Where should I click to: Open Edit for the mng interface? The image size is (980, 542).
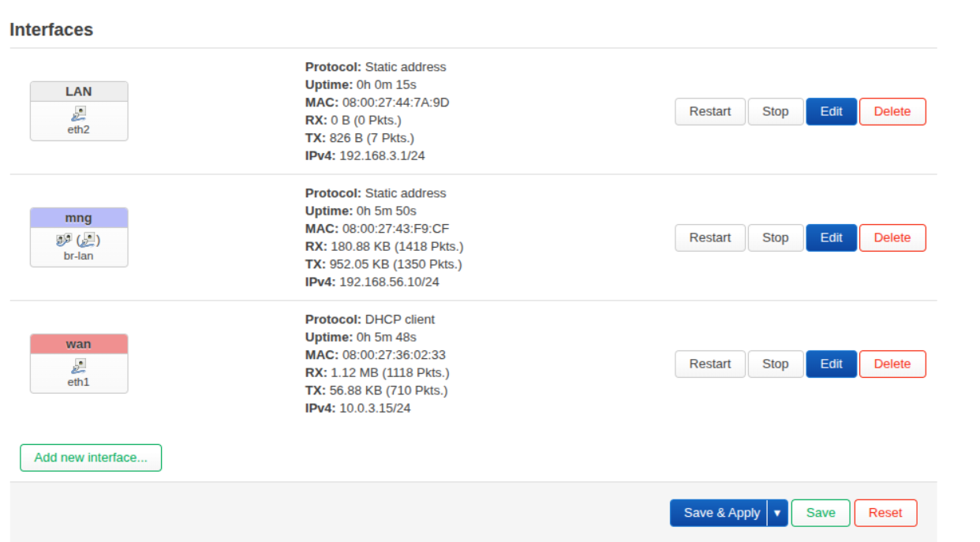coord(831,237)
